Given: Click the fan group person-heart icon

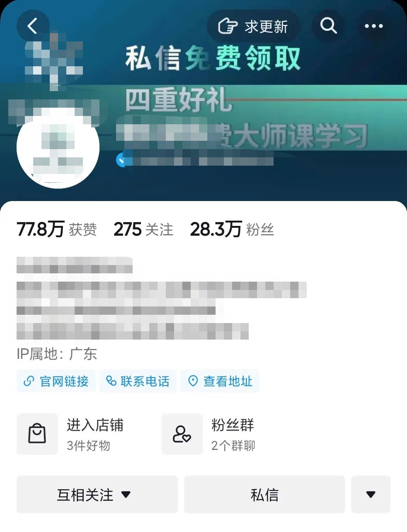Looking at the screenshot, I should [x=182, y=434].
